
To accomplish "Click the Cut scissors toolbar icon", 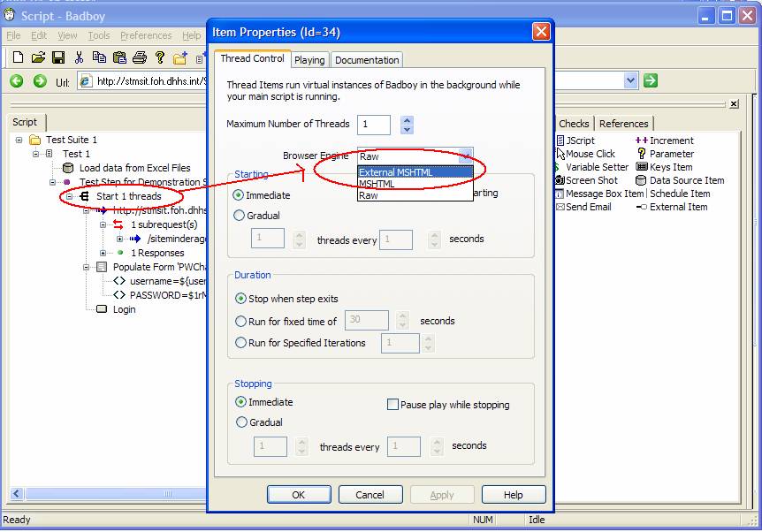I will click(x=79, y=57).
